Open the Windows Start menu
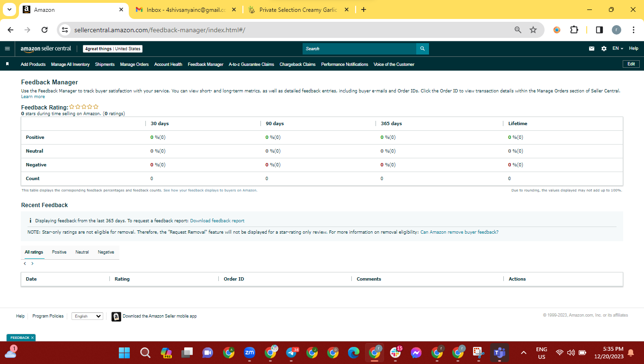This screenshot has width=644, height=364. pyautogui.click(x=124, y=353)
